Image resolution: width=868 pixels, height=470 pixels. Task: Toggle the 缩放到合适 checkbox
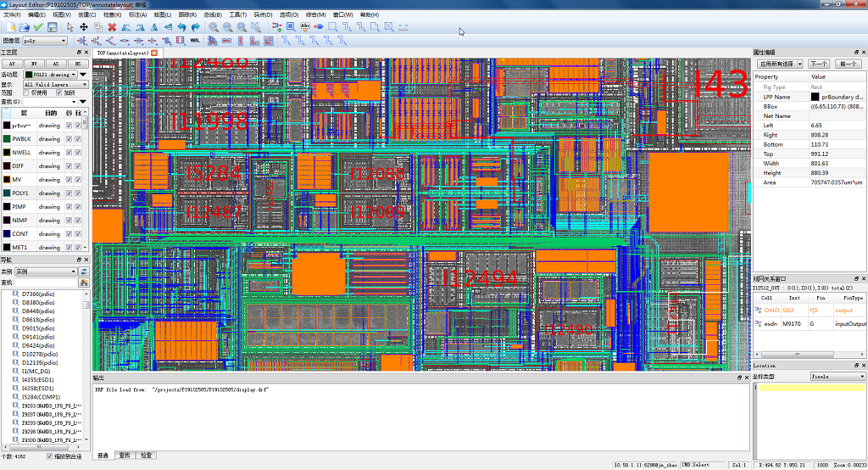[50, 456]
